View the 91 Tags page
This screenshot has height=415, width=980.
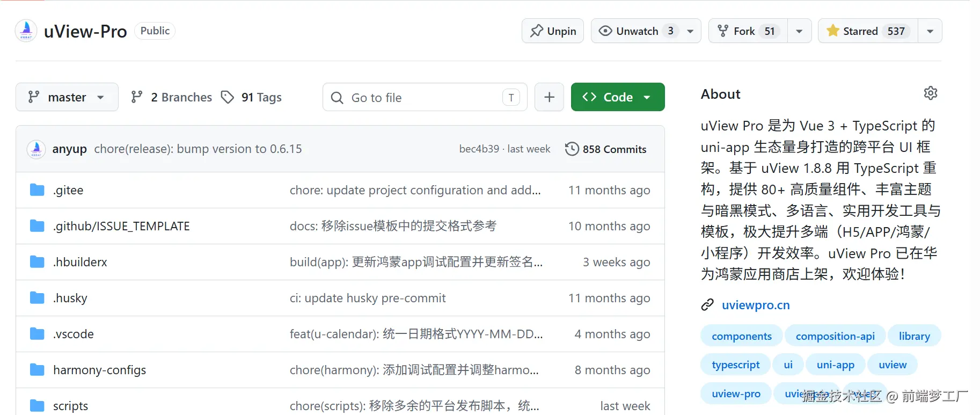pyautogui.click(x=252, y=97)
